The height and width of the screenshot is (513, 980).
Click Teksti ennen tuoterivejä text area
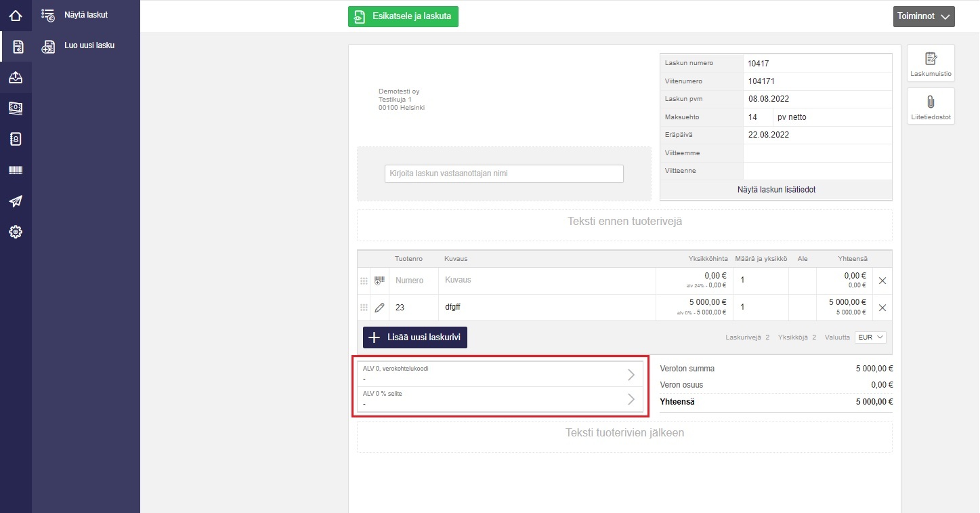pyautogui.click(x=624, y=225)
